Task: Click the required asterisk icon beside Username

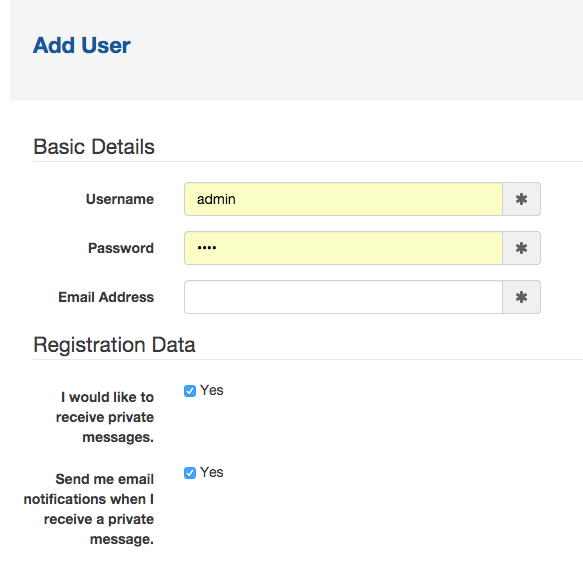Action: pos(521,199)
